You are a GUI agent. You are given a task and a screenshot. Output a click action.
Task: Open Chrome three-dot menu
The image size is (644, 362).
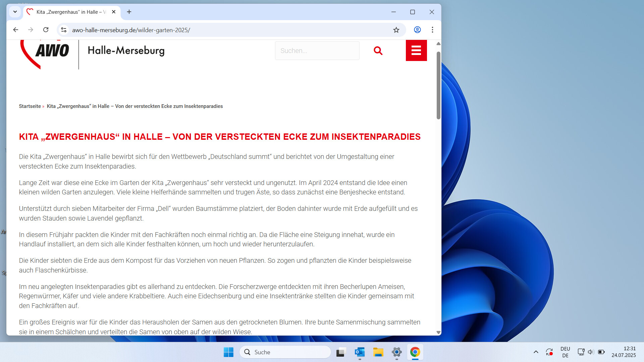(432, 30)
